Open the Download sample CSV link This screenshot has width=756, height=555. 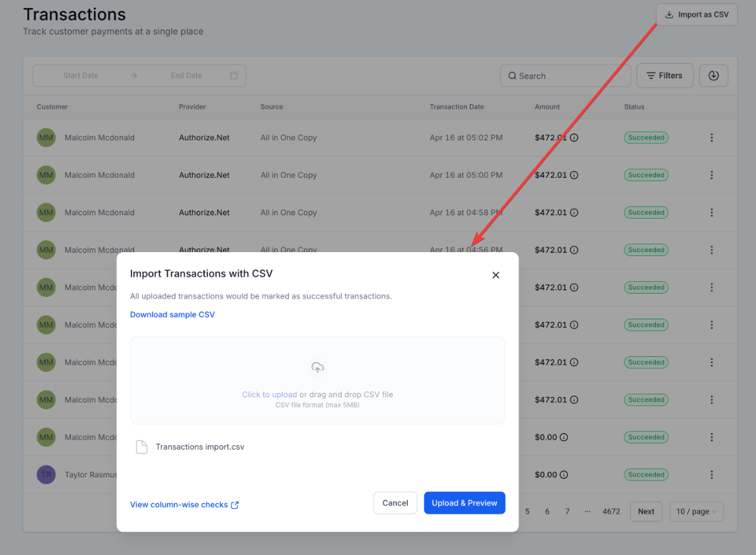tap(172, 315)
